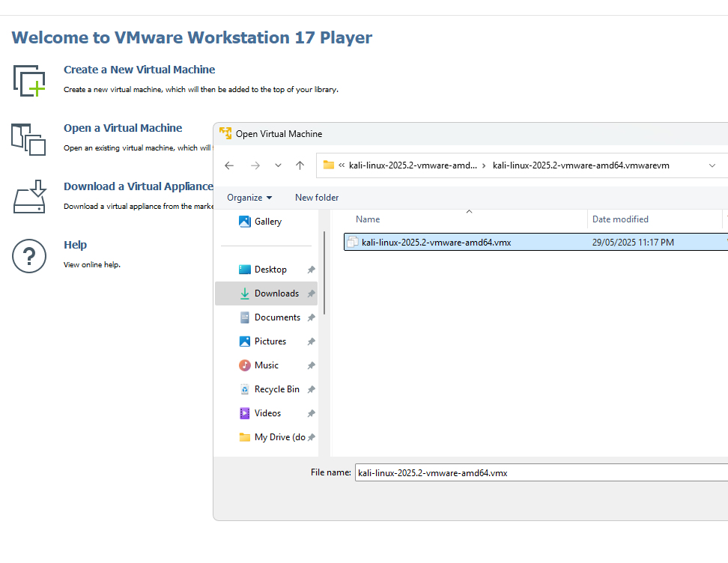
Task: Select Pictures in the navigation pane
Action: 267,341
